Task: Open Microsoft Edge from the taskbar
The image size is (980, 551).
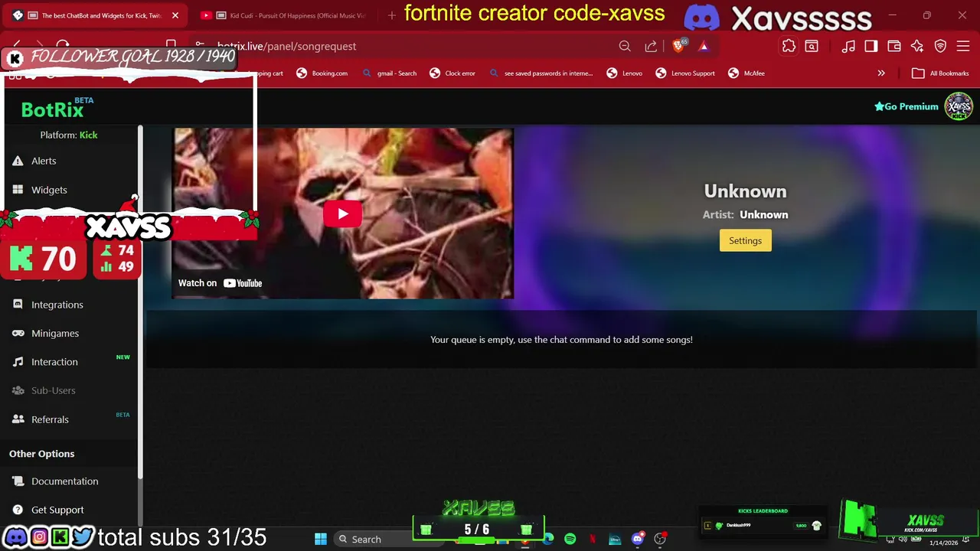Action: coord(548,540)
